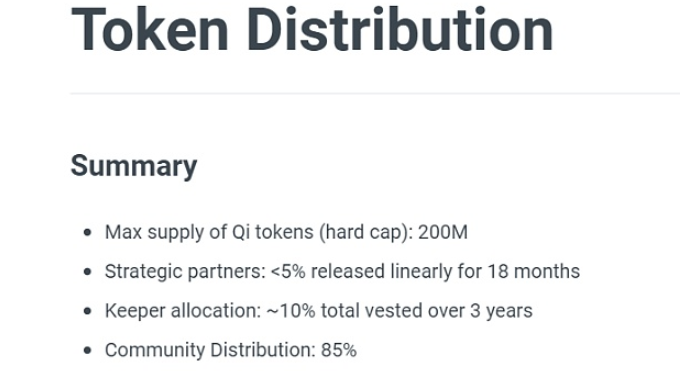Click the word Token in the title
Screen dimensions: 686x371
coord(150,30)
